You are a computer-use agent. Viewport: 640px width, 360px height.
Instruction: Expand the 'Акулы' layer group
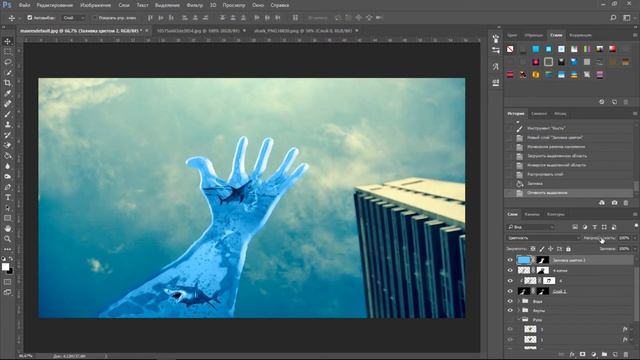click(x=519, y=310)
